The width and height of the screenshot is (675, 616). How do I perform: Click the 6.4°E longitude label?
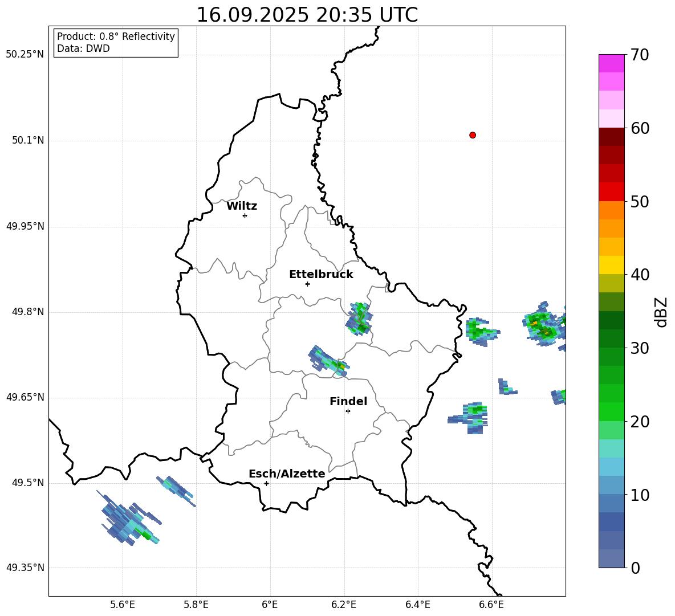pyautogui.click(x=417, y=605)
